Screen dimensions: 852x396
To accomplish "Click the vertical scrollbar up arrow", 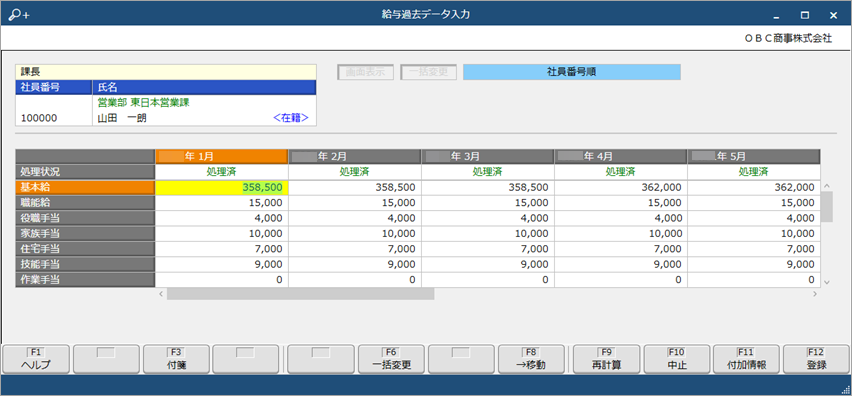I will [827, 186].
